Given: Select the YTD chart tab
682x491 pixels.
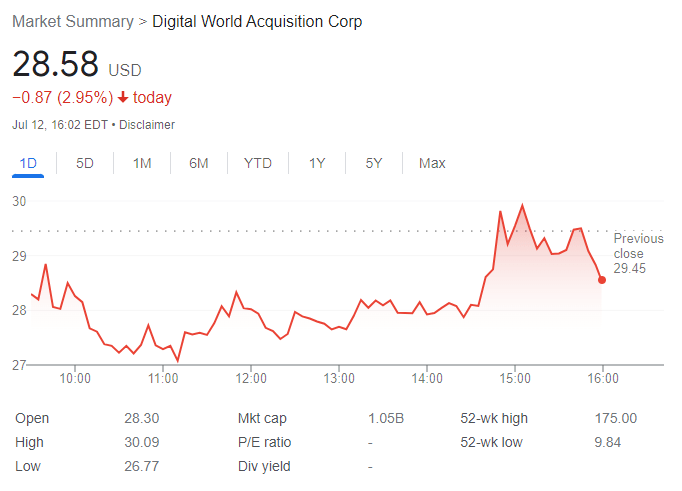Looking at the screenshot, I should [x=258, y=163].
